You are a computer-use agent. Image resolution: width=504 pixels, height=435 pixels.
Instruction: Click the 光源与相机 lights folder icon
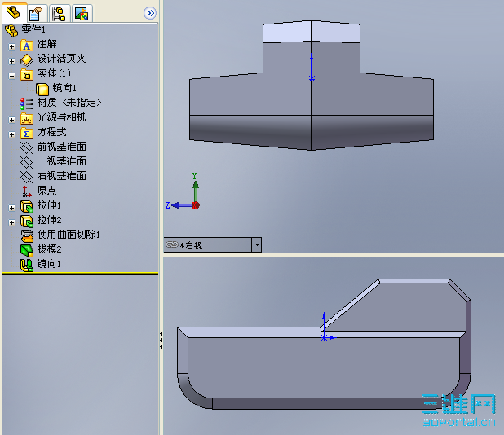pos(27,118)
